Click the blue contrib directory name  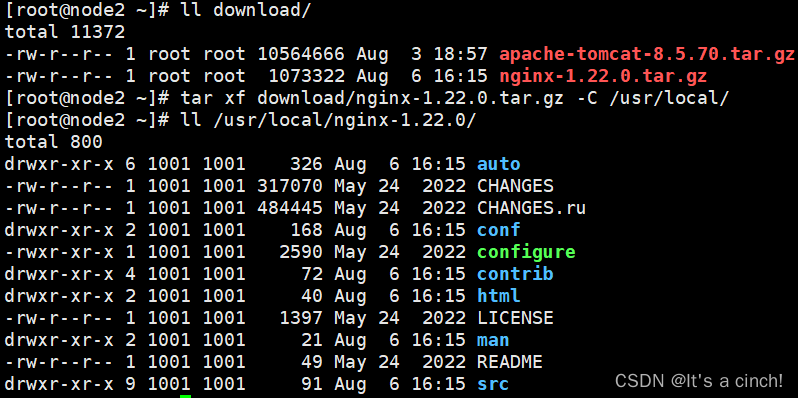pyautogui.click(x=515, y=274)
